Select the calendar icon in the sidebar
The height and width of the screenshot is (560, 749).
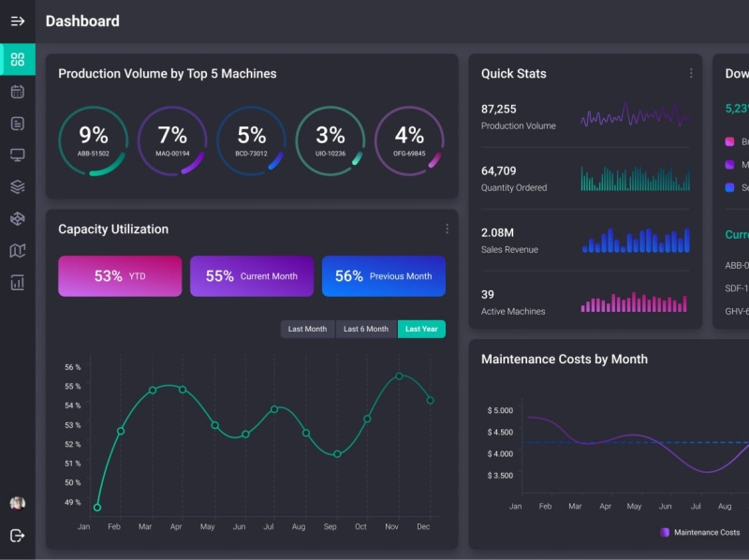click(x=17, y=91)
